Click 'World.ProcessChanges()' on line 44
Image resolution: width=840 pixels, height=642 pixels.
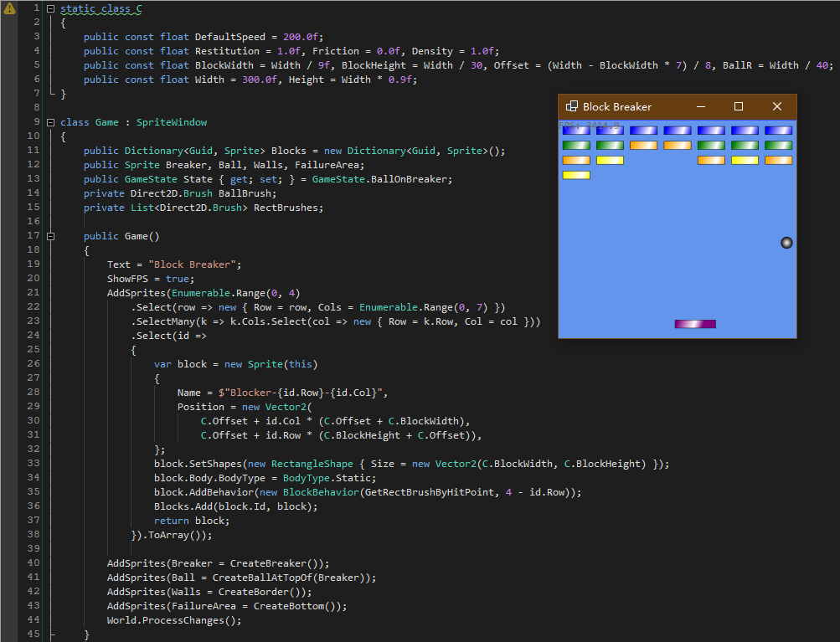[x=172, y=620]
